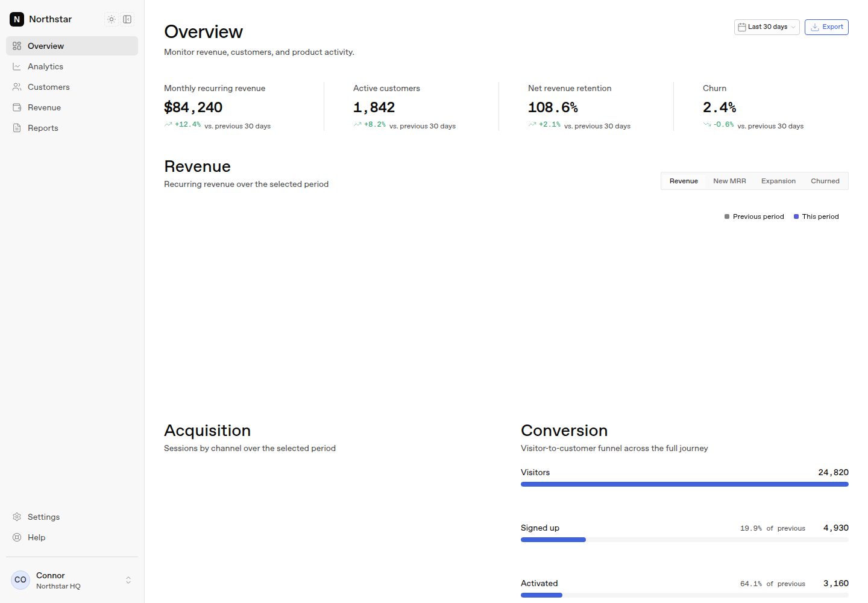Toggle the light/dark theme sun icon

click(112, 19)
